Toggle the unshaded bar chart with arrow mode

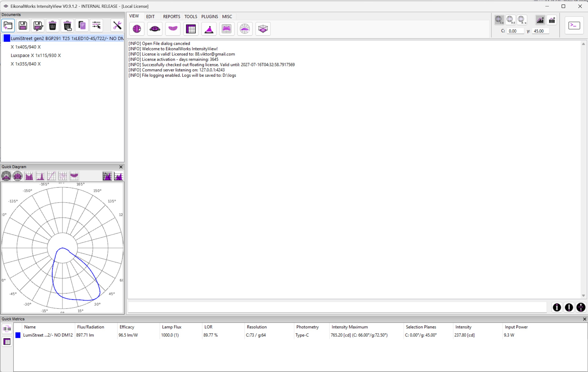(x=552, y=20)
